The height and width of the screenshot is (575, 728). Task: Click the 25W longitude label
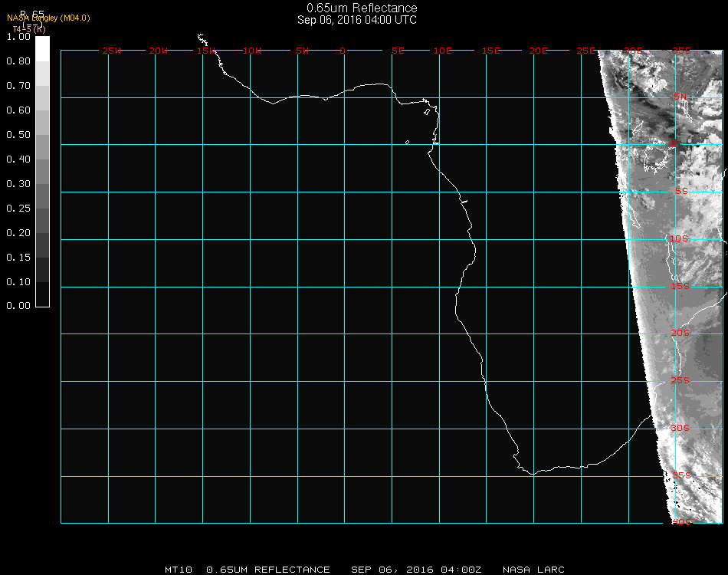click(x=112, y=51)
